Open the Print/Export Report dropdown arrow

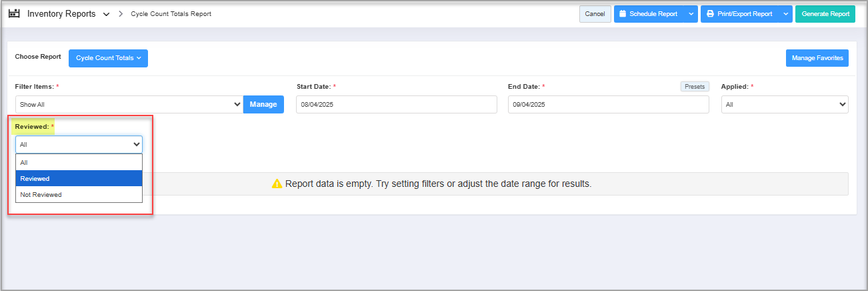click(786, 14)
